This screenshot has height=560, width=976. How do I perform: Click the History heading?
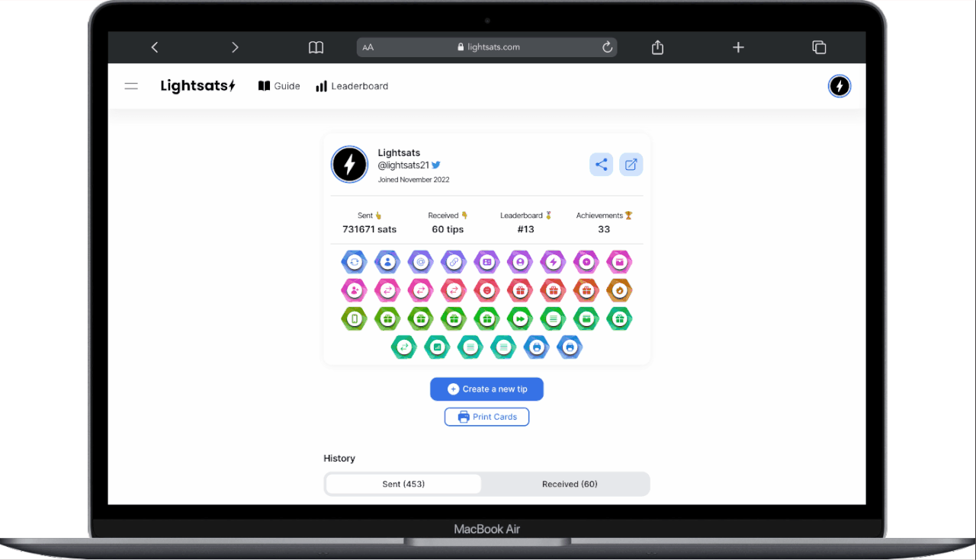[x=339, y=459]
